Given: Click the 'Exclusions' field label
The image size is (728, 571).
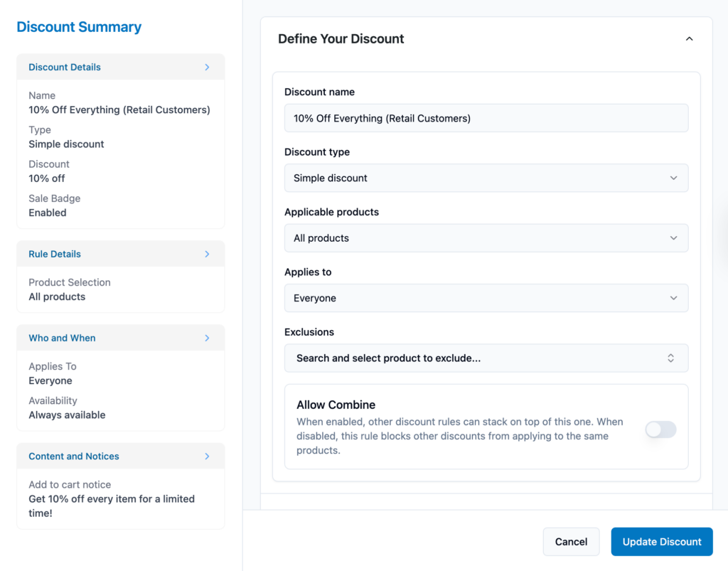Looking at the screenshot, I should 309,332.
